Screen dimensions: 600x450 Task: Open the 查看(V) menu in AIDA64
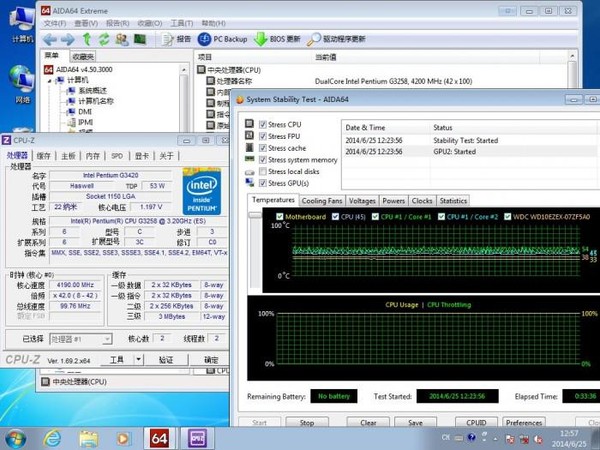point(86,23)
